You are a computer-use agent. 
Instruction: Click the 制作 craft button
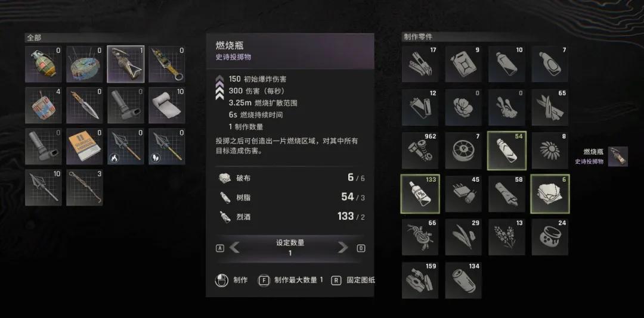(x=231, y=280)
